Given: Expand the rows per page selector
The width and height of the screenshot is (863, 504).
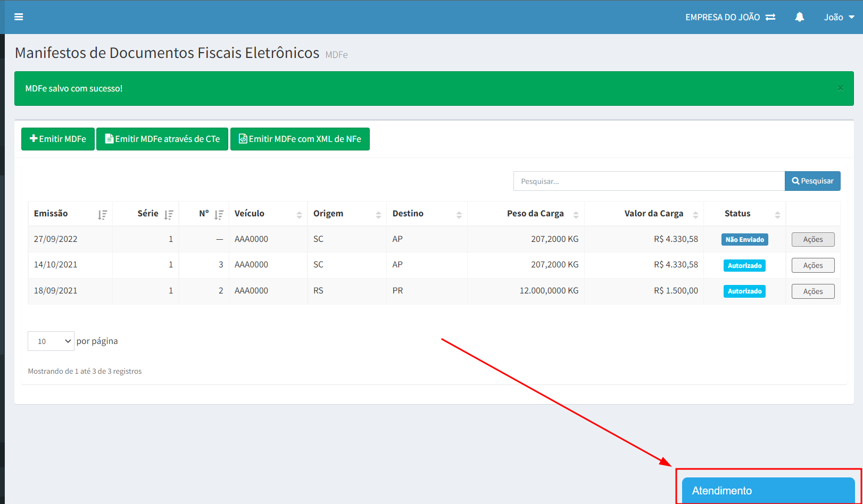Looking at the screenshot, I should pyautogui.click(x=51, y=341).
